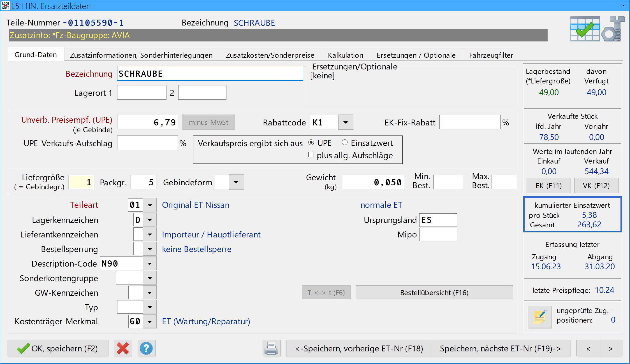
Task: Click the calendar grid checkmark icon
Action: click(585, 29)
